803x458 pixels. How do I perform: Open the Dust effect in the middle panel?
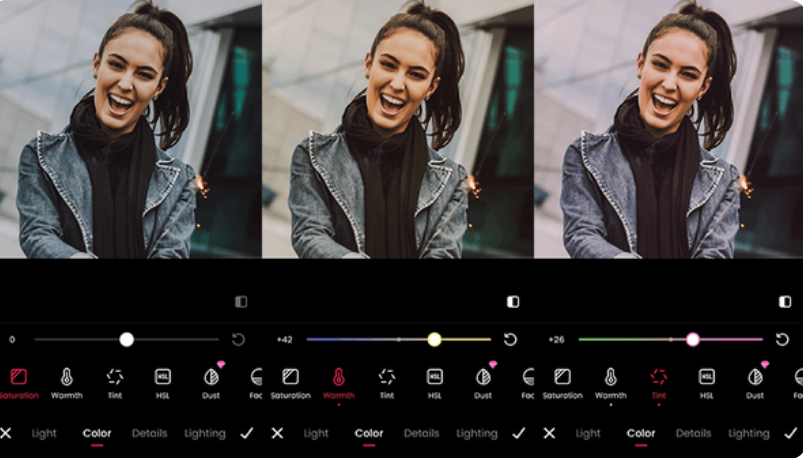[483, 377]
